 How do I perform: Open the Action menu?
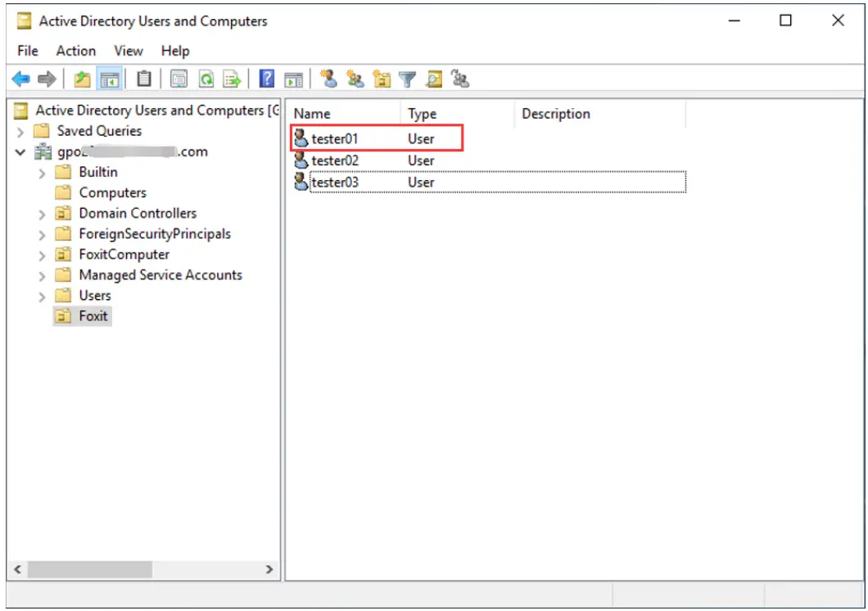click(x=75, y=51)
